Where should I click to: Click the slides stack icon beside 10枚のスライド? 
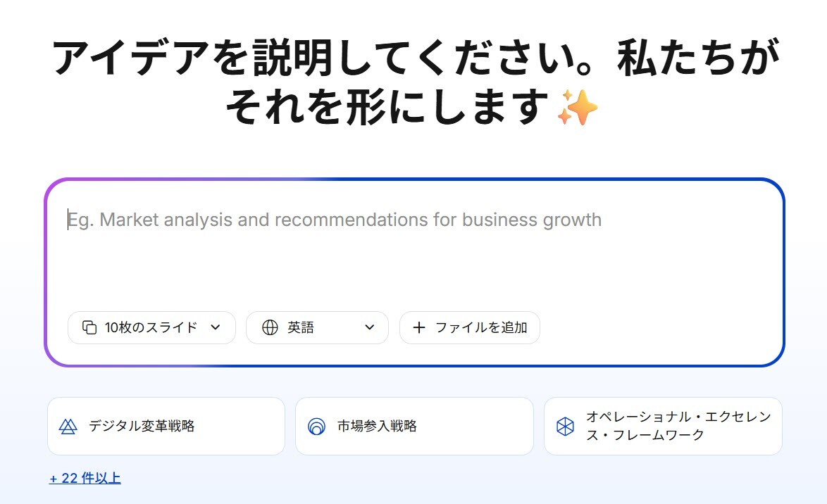(89, 327)
